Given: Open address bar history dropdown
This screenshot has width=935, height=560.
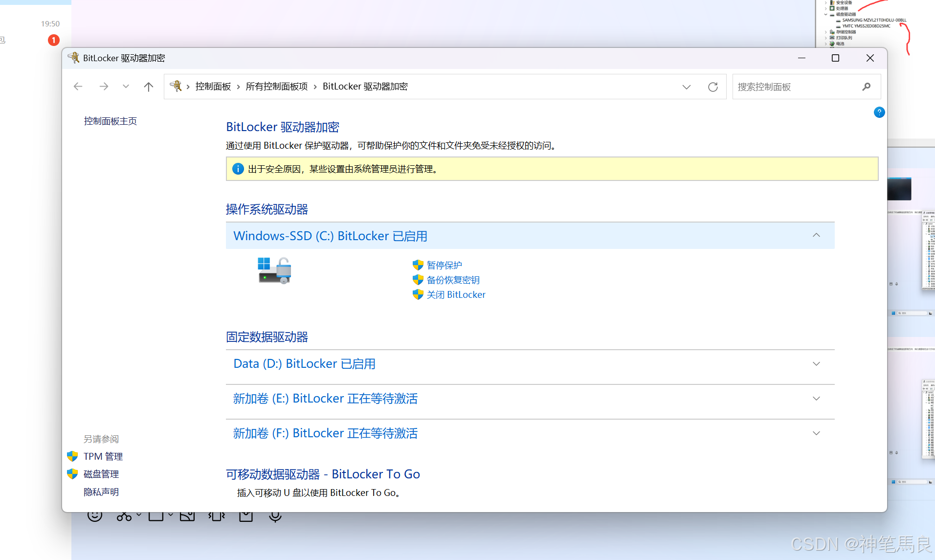Looking at the screenshot, I should [x=687, y=87].
